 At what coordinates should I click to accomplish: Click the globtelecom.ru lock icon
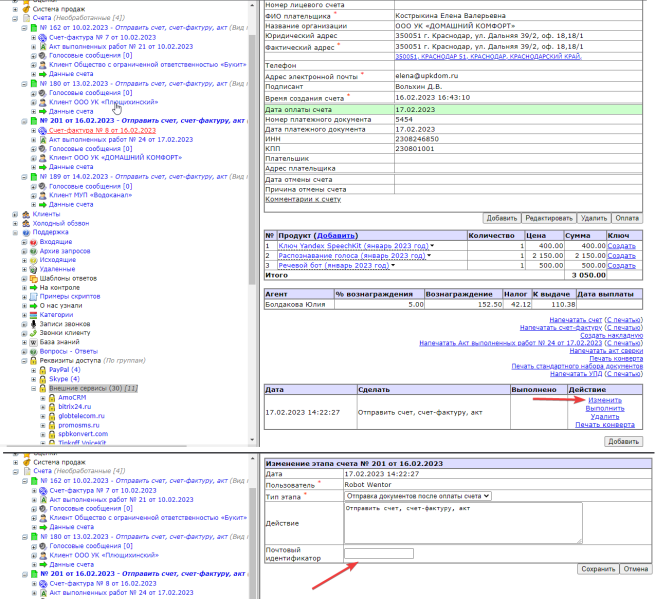52,416
